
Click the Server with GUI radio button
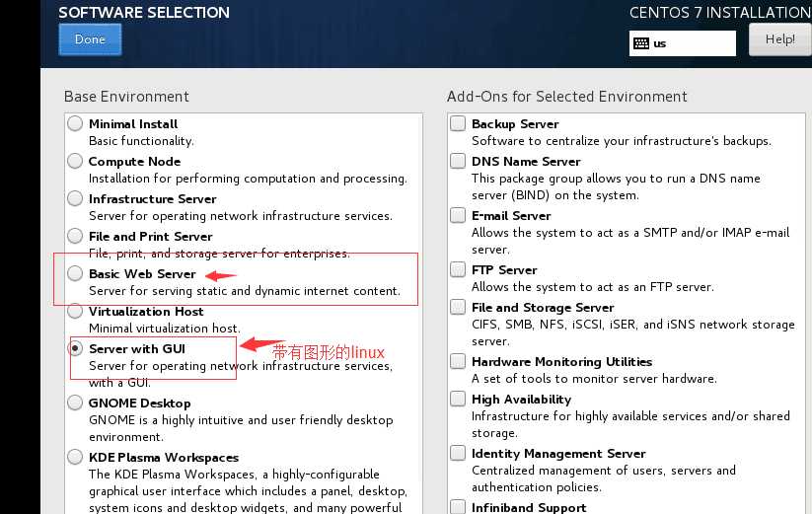coord(75,348)
